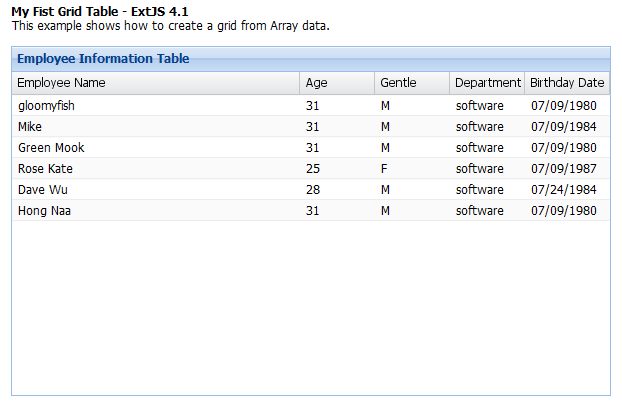Click the Dave Wu name cell
Image resolution: width=622 pixels, height=411 pixels.
(42, 190)
